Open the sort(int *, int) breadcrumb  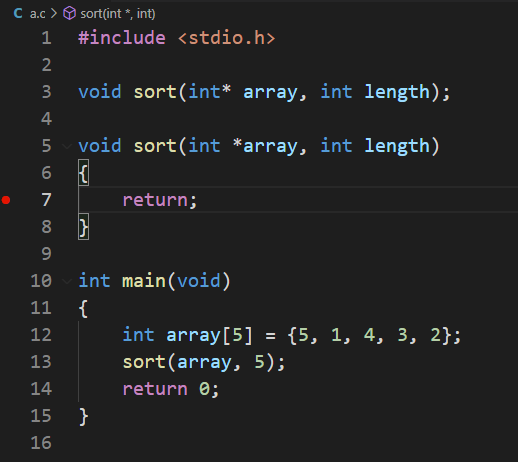[118, 14]
